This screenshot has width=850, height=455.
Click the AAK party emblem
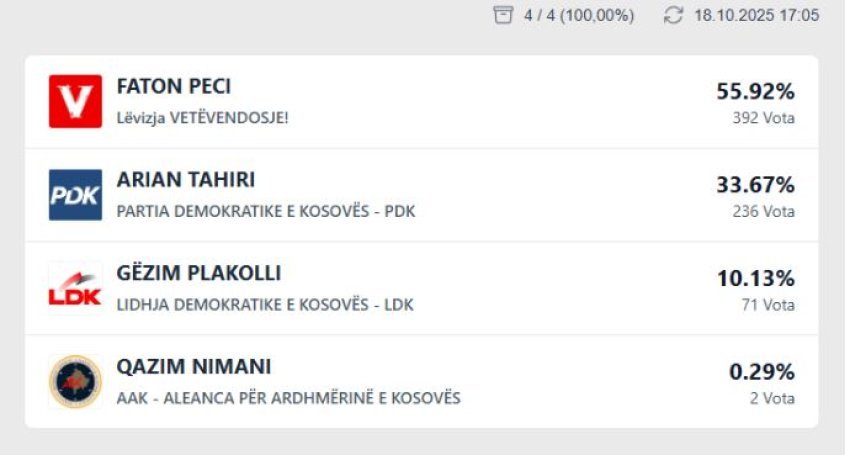point(75,380)
